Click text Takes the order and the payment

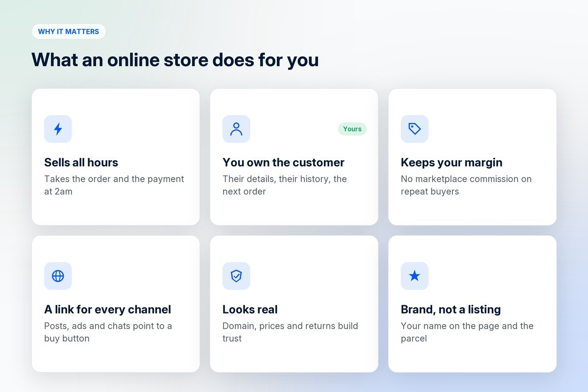tap(114, 179)
